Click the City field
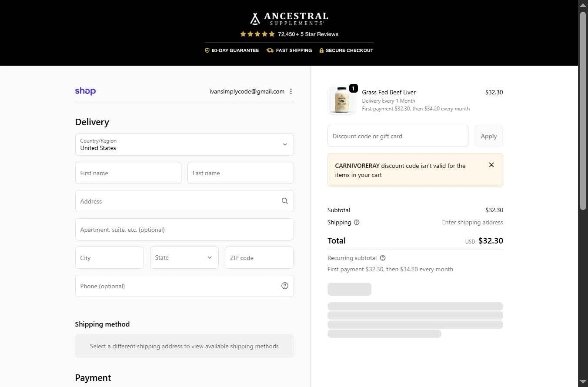This screenshot has width=588, height=387. coord(110,257)
